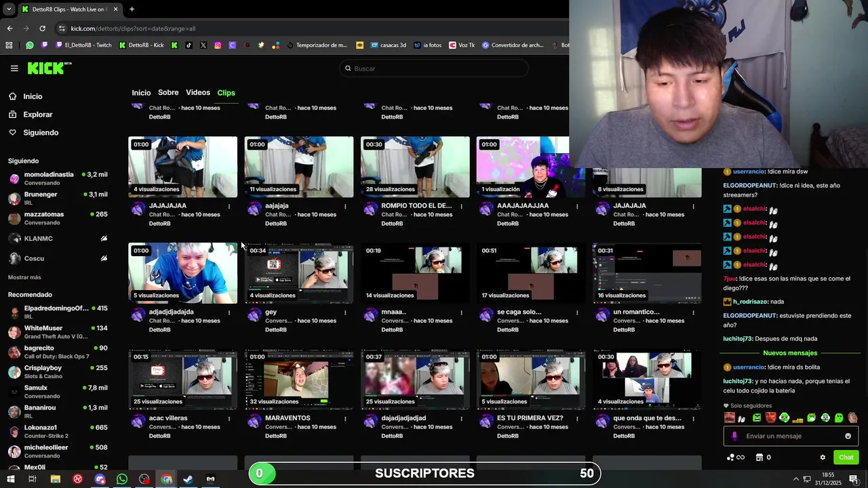Open the TikTok bookmark icon

[189, 45]
